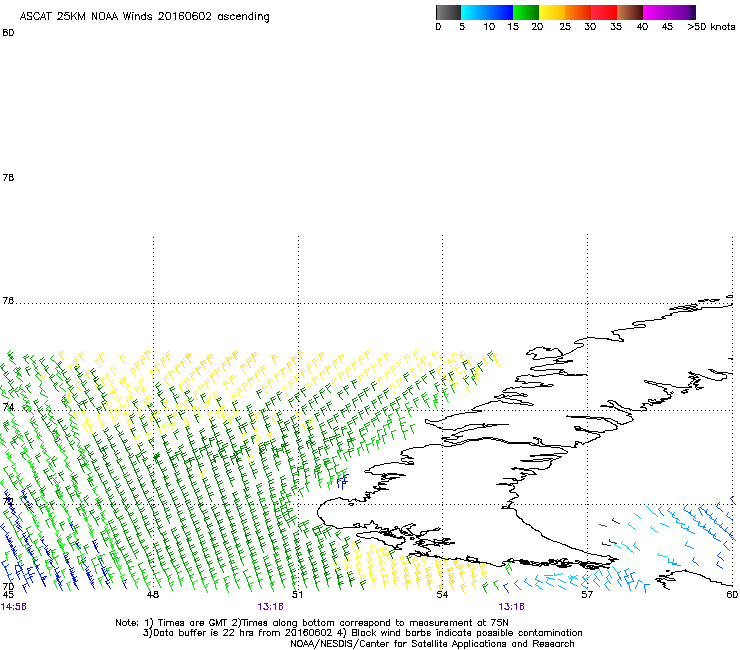Click the "48" longitude axis label

pyautogui.click(x=153, y=594)
